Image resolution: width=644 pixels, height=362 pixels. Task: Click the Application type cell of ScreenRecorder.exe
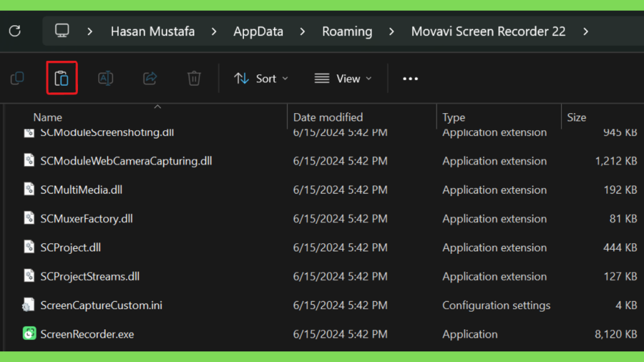click(470, 334)
